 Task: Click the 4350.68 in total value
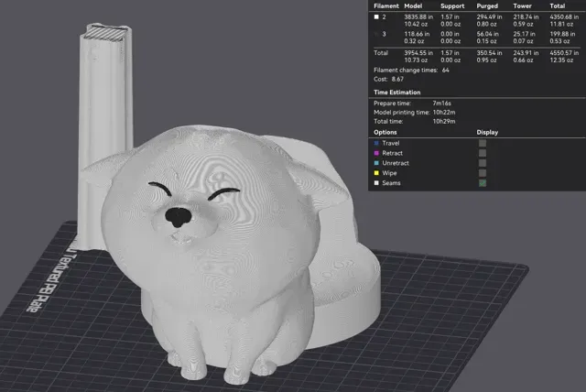tap(564, 16)
